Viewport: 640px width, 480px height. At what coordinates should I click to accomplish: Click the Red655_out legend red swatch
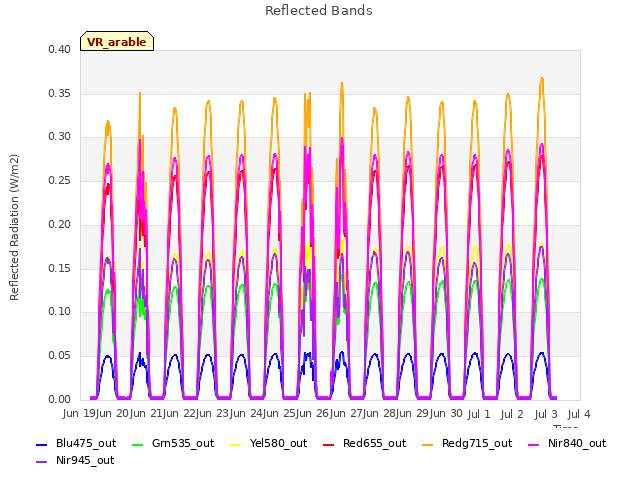[x=329, y=444]
